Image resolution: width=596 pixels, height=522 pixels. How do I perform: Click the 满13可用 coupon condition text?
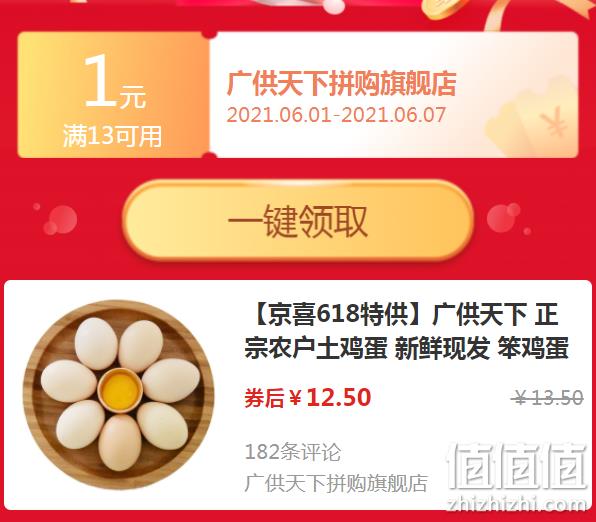(x=113, y=136)
